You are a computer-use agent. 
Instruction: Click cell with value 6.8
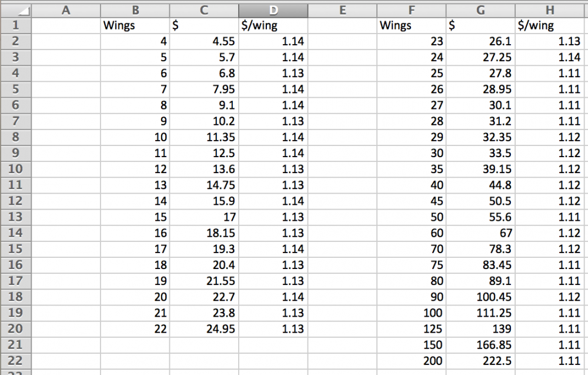[x=204, y=74]
